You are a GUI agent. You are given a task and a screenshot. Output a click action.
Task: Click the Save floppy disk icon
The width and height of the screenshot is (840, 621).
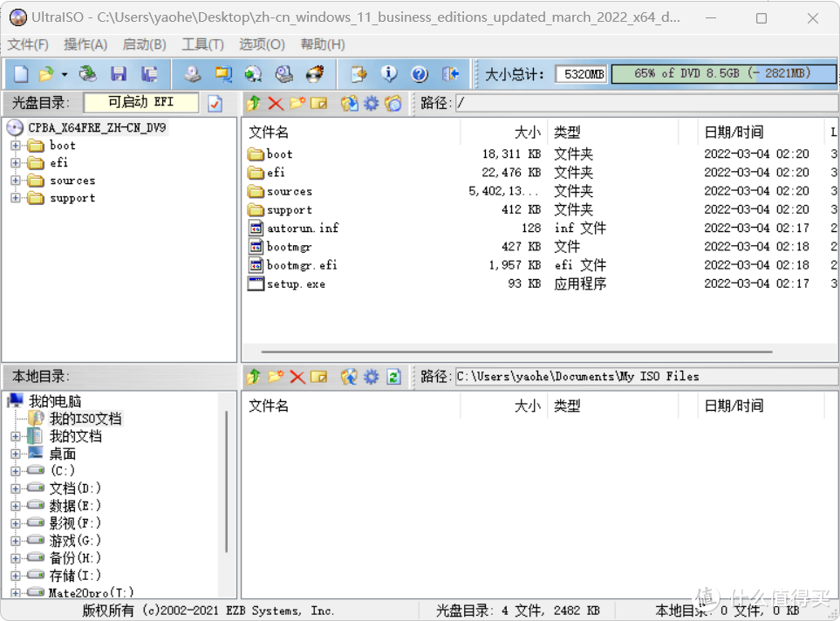pyautogui.click(x=119, y=74)
